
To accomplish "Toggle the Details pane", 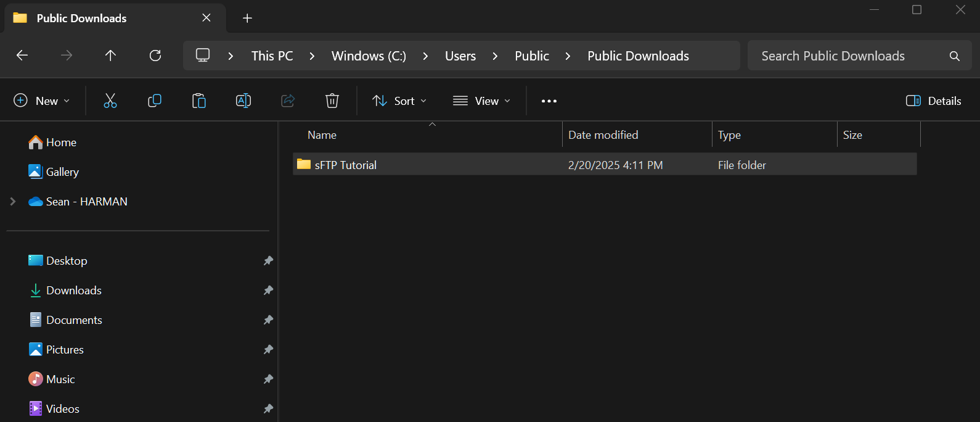I will pos(933,101).
